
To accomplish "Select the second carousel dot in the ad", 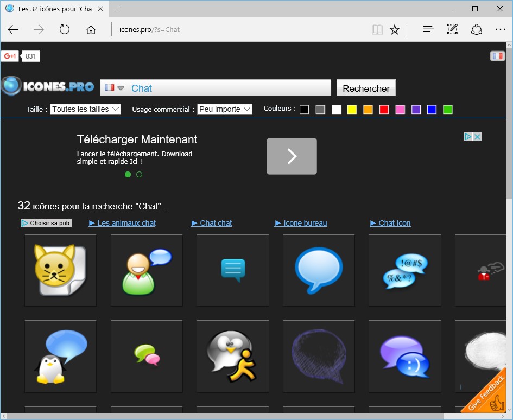I will 140,175.
